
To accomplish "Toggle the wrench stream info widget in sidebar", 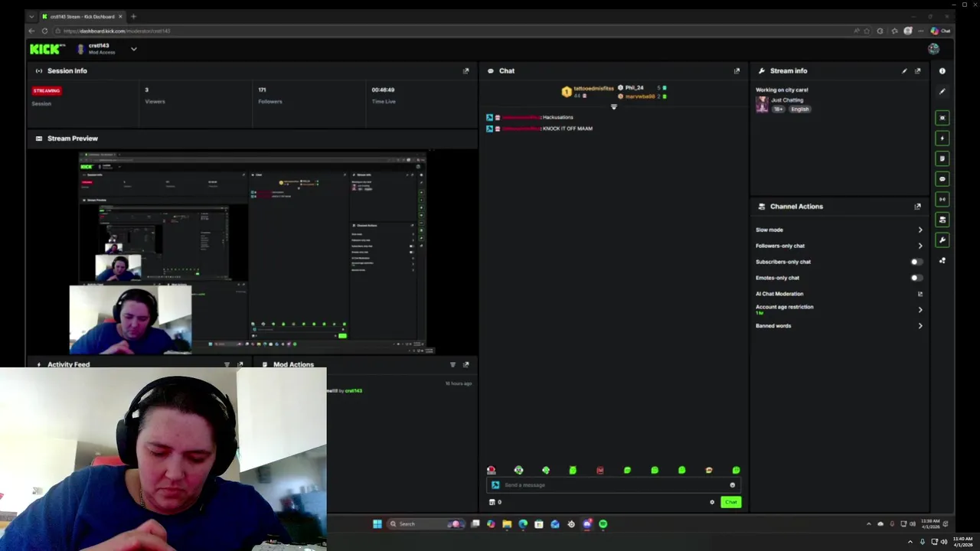I will (942, 240).
